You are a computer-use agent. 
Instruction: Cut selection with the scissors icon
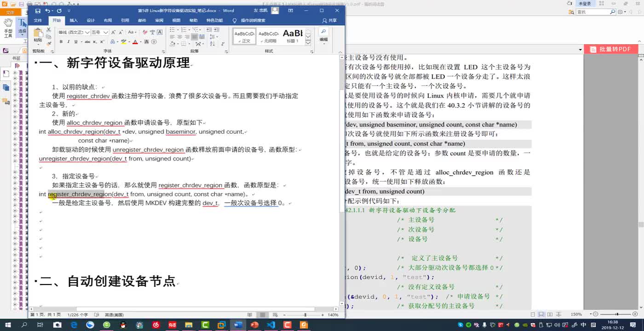(48, 29)
